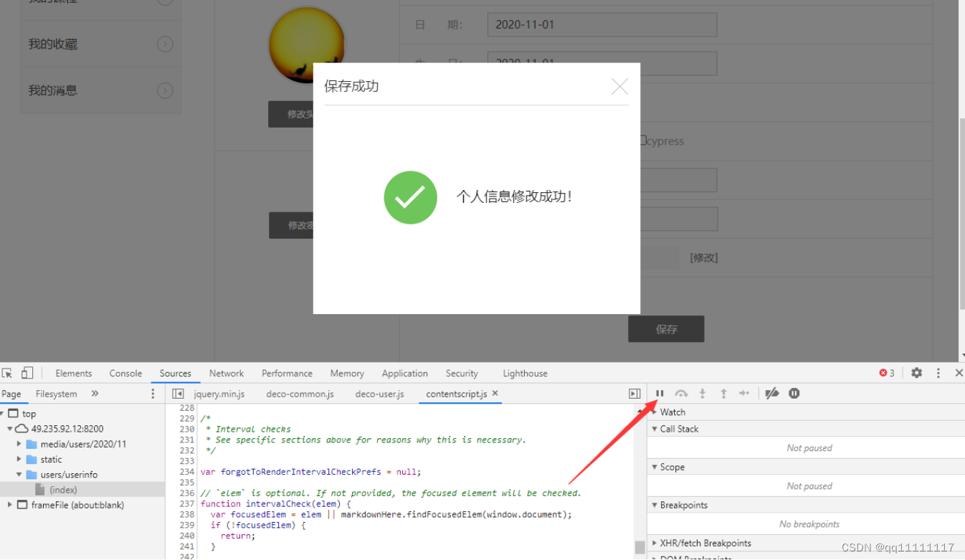Deactivate breakpoints with the toggle icon
This screenshot has width=965, height=560.
(771, 393)
